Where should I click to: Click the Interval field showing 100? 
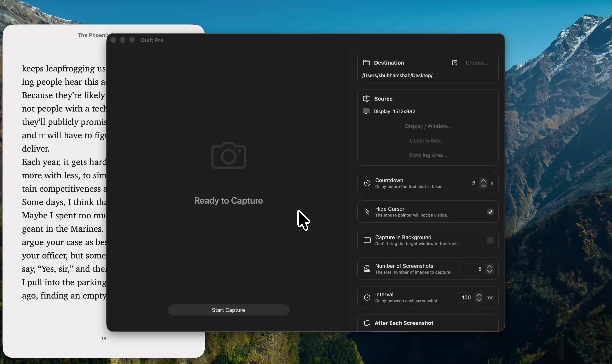tap(461, 297)
